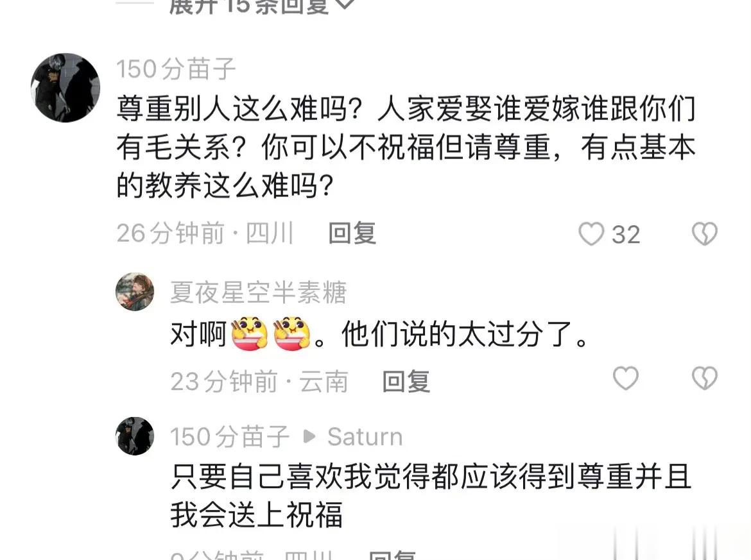Open the large avatar of 150分苗子

coord(65,88)
